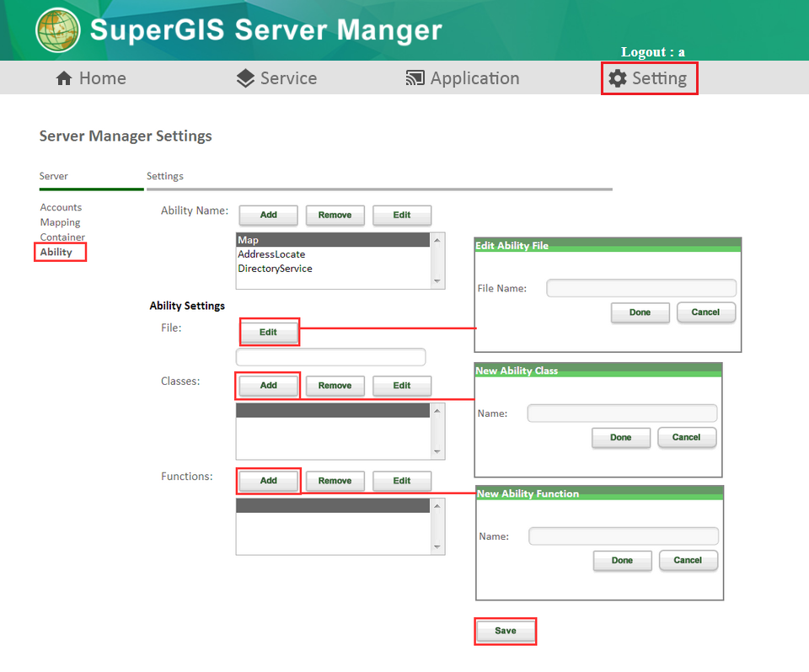Click the 'New Ability Function' dialog title
Viewport: 809px width, 672px height.
click(x=528, y=493)
